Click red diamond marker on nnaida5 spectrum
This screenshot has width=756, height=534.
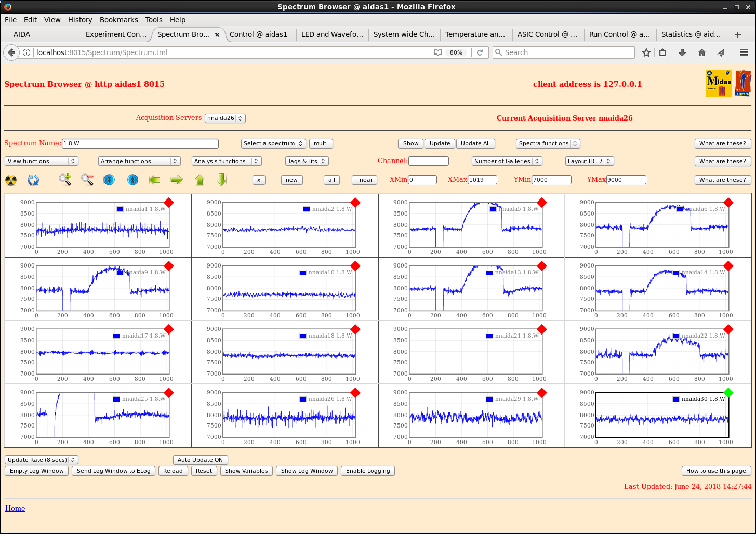[x=542, y=203]
